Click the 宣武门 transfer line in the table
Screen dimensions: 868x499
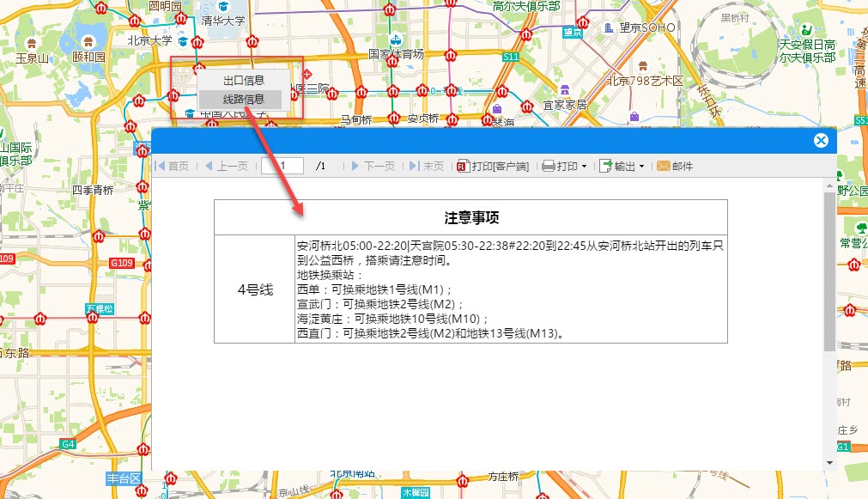[379, 304]
